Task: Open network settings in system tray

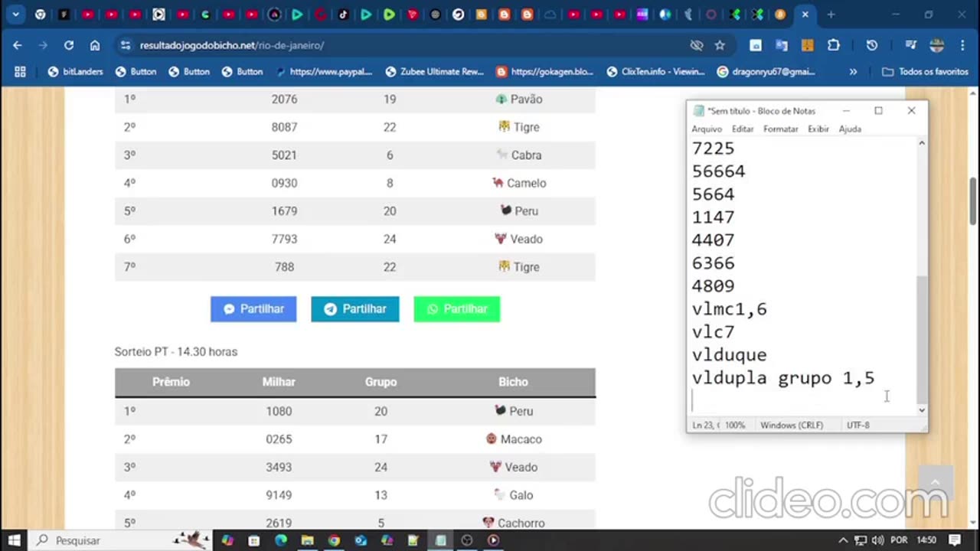Action: pyautogui.click(x=861, y=540)
